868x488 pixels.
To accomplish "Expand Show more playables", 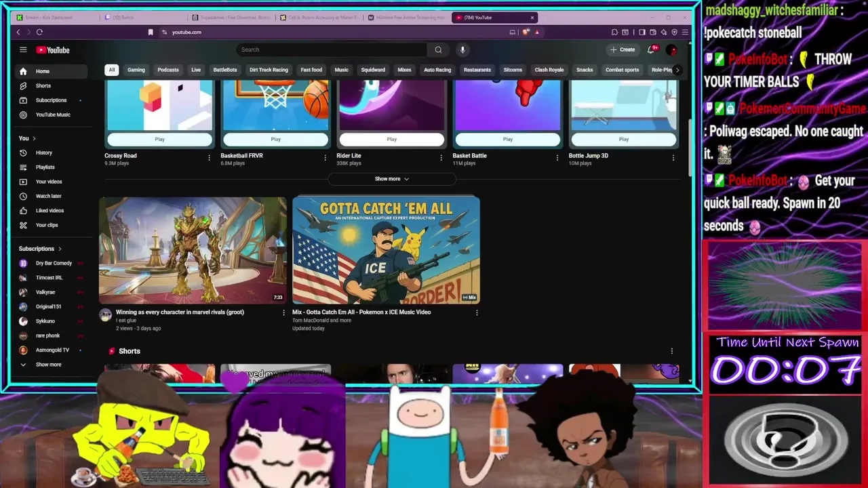I will pyautogui.click(x=392, y=179).
